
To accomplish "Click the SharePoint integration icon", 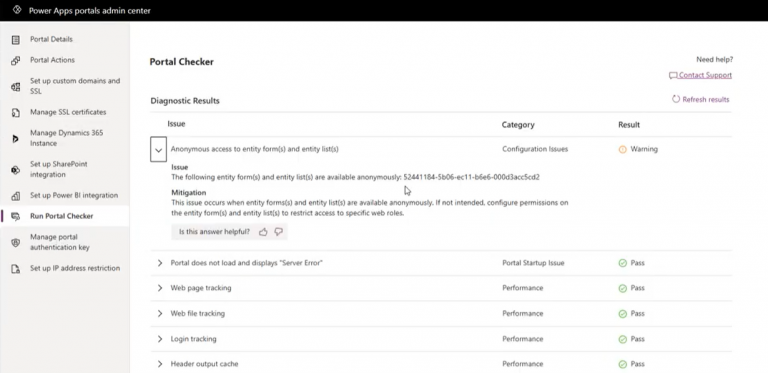I will (16, 170).
